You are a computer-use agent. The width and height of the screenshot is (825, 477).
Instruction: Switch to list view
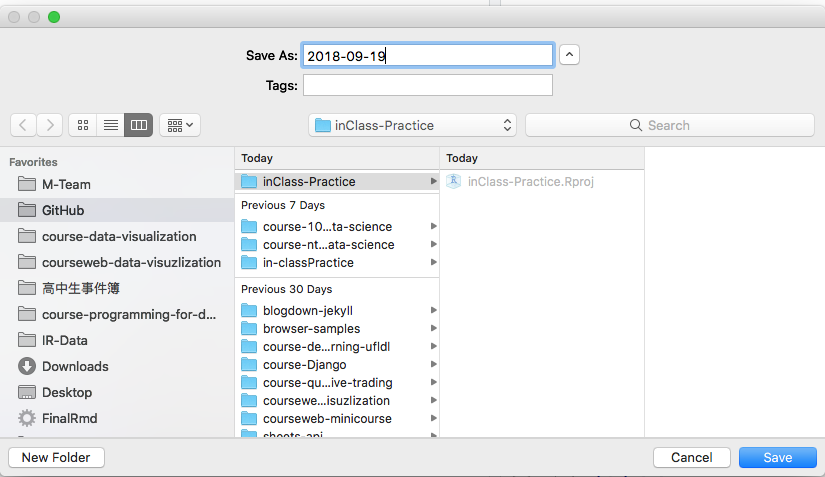click(x=111, y=125)
